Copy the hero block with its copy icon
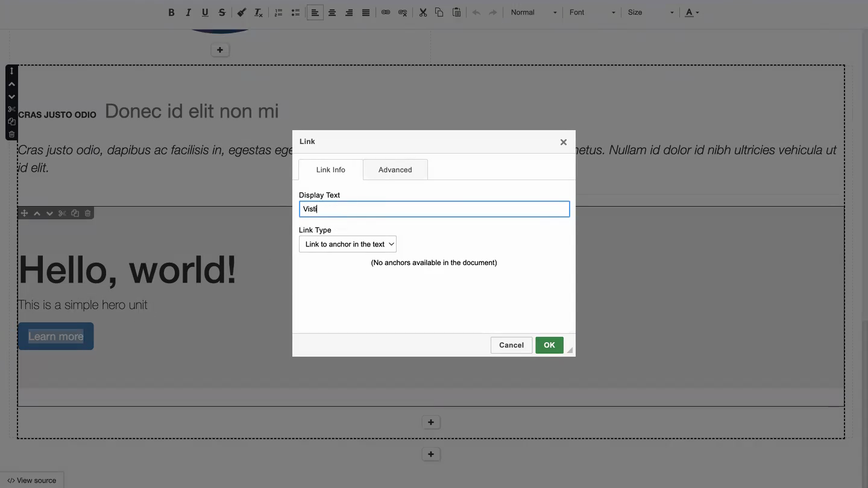Image resolution: width=868 pixels, height=488 pixels. point(75,213)
